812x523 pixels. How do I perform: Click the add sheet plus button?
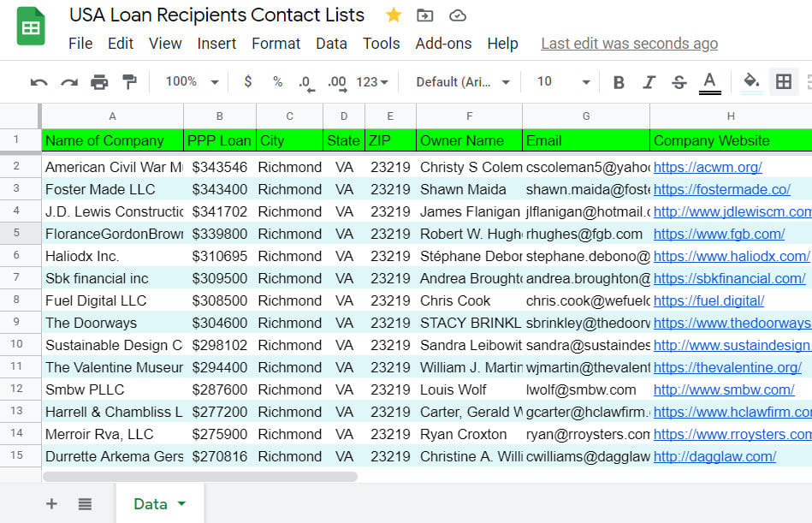tap(51, 504)
